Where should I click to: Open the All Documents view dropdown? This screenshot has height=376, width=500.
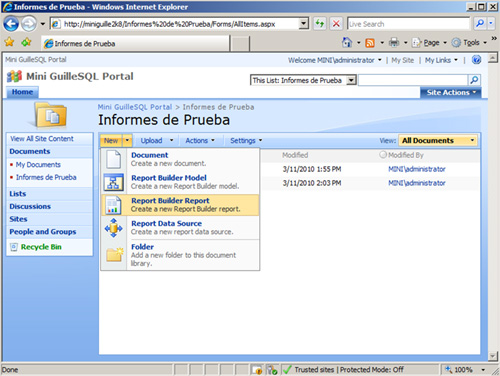[438, 141]
